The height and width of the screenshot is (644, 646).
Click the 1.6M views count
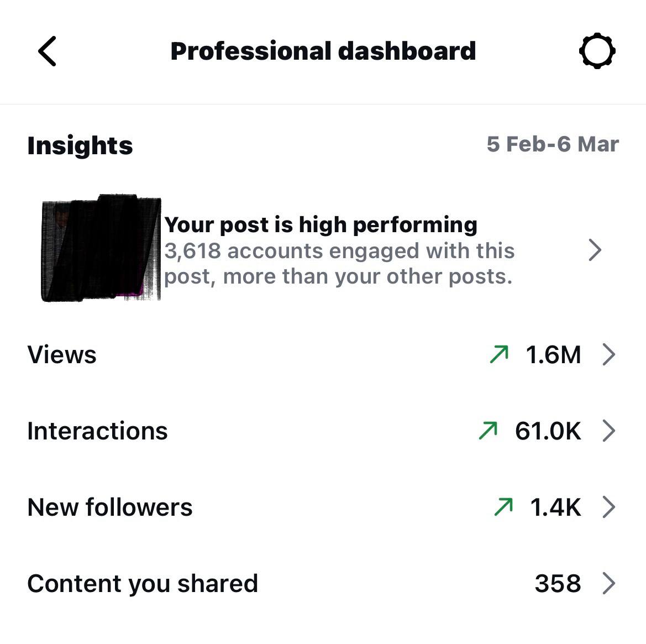[x=553, y=354]
